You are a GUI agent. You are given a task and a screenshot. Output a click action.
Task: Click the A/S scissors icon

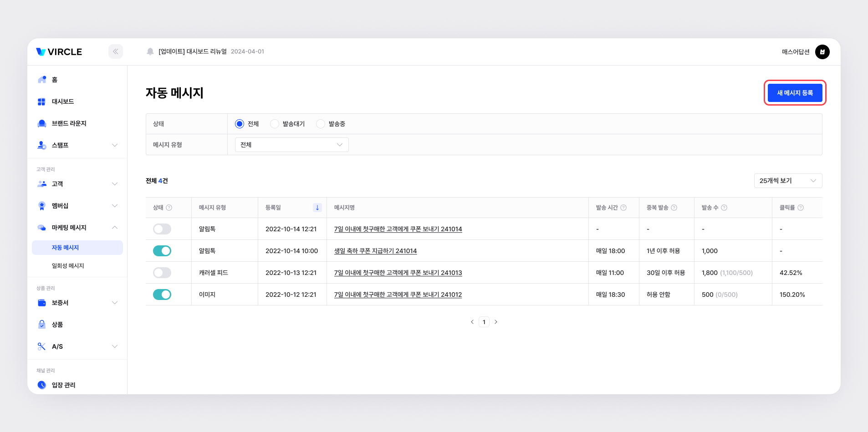[x=42, y=346]
